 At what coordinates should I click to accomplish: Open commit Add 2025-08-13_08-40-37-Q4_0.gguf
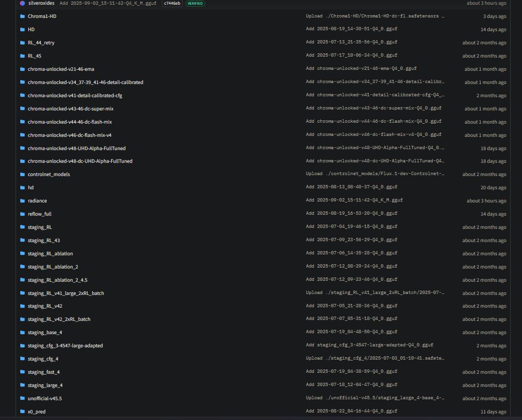point(352,187)
